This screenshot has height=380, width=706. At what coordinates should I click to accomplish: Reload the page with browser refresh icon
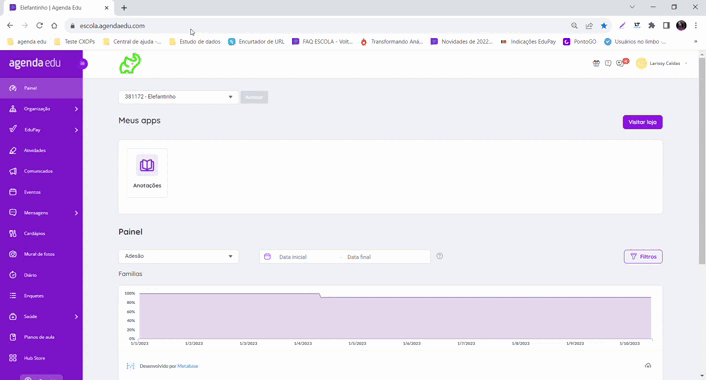(40, 26)
